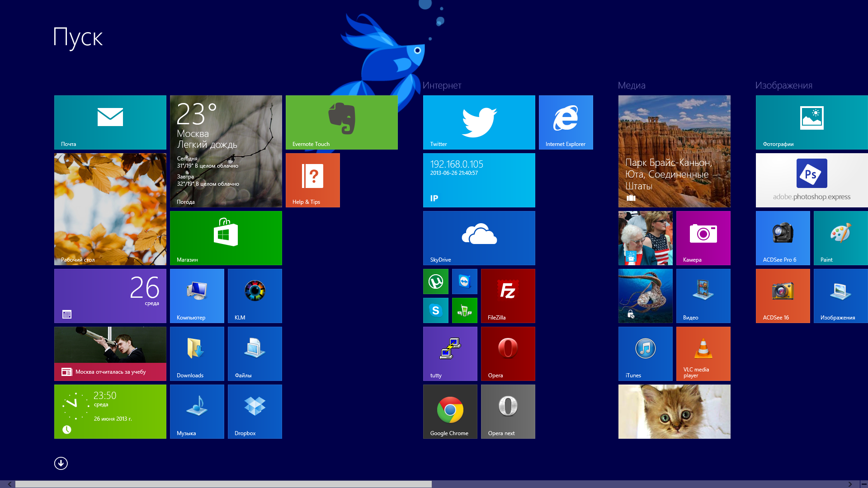This screenshot has width=868, height=488.
Task: Click the Интернет group heading
Action: click(x=442, y=85)
